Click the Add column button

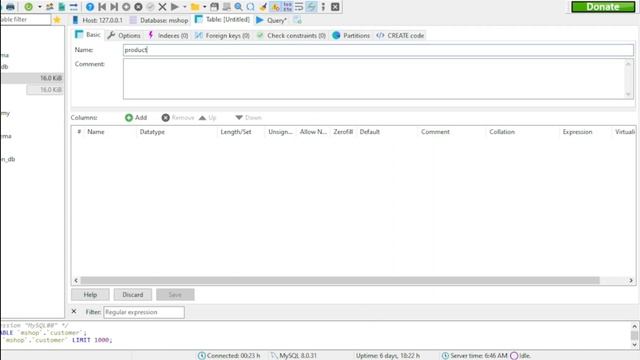[x=136, y=118]
